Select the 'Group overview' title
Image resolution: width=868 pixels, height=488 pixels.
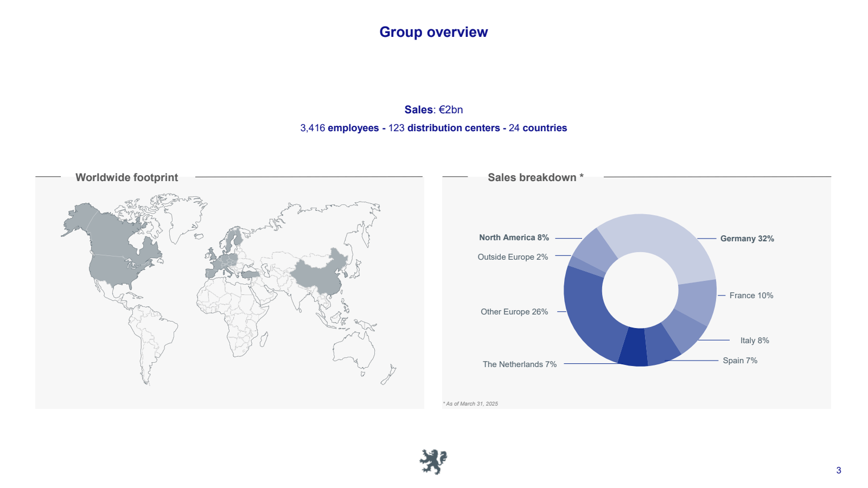(433, 32)
